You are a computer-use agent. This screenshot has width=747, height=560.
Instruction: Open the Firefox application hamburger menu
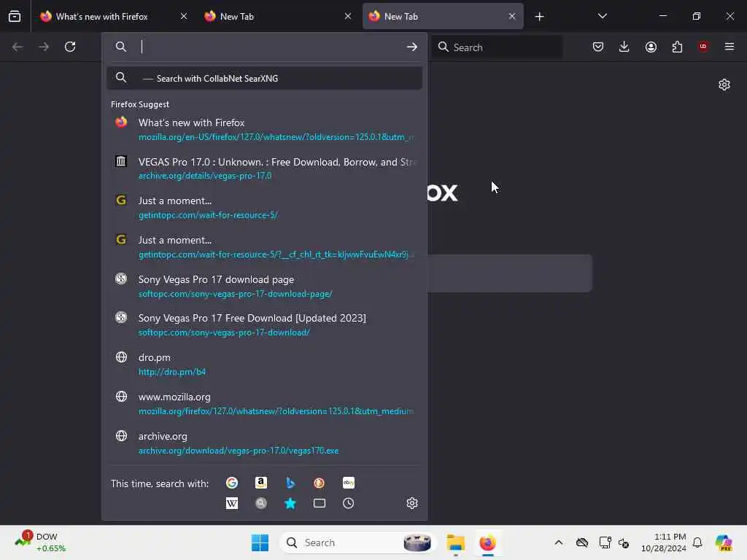(x=729, y=47)
